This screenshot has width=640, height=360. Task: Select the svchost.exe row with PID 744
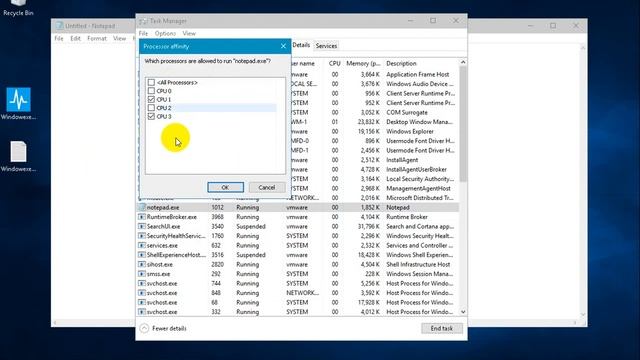coord(298,283)
